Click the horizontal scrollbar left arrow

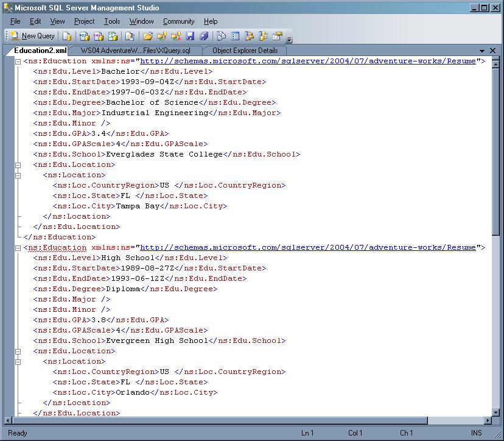9,420
